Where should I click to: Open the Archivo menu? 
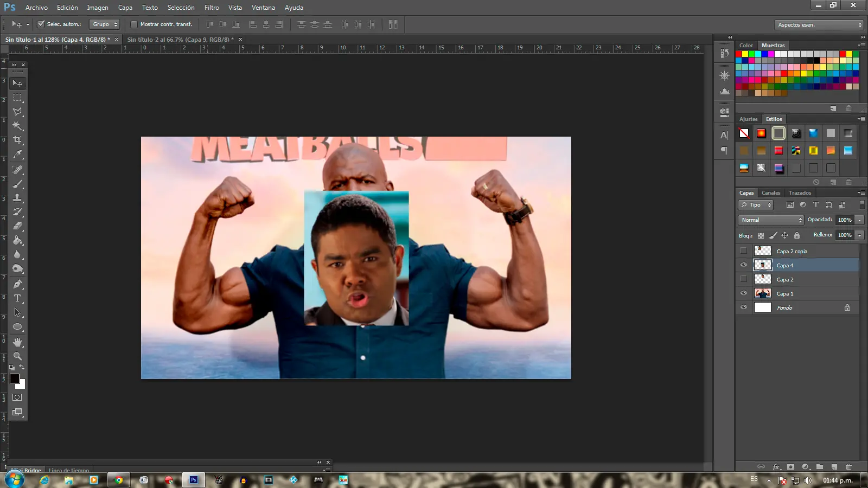click(x=36, y=8)
